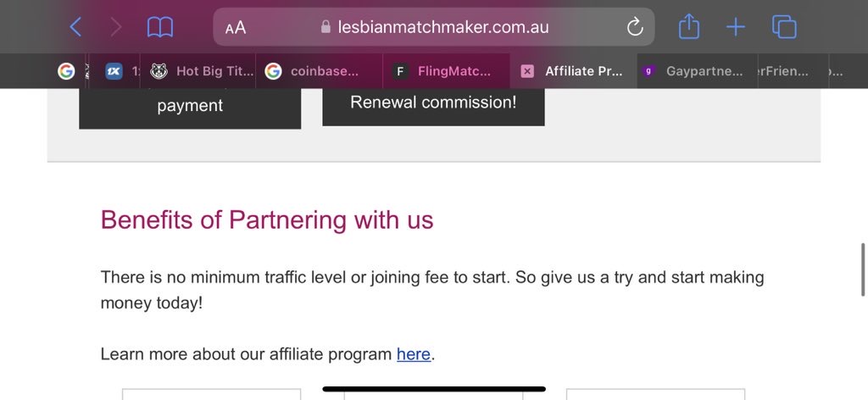Switch to the FlingMatc tab
Screen dimensions: 868x400
click(446, 71)
